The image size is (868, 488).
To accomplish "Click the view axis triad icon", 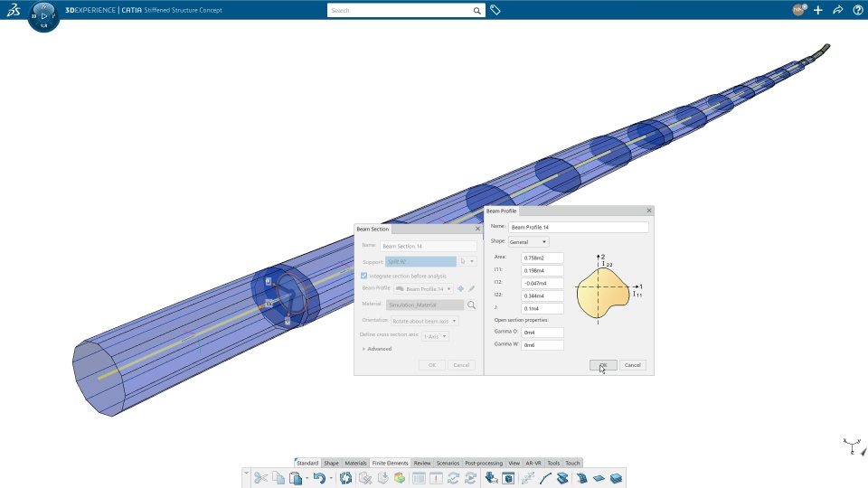I will [x=853, y=446].
